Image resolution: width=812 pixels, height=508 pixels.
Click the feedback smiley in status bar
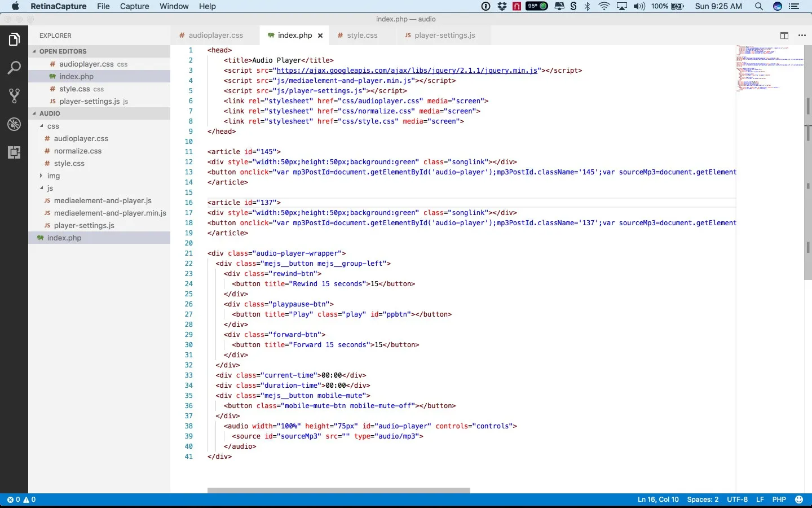click(798, 500)
